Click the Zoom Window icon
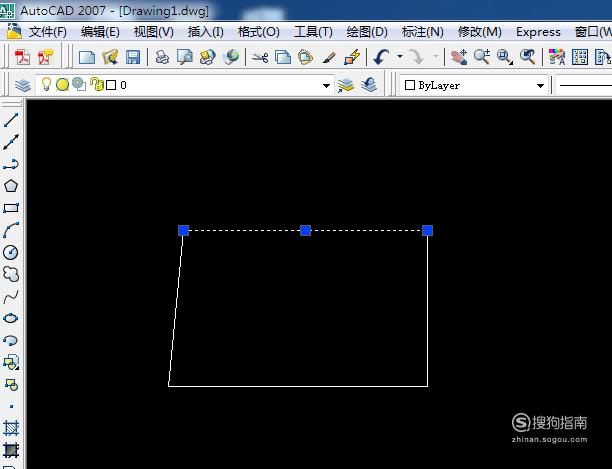 point(505,57)
